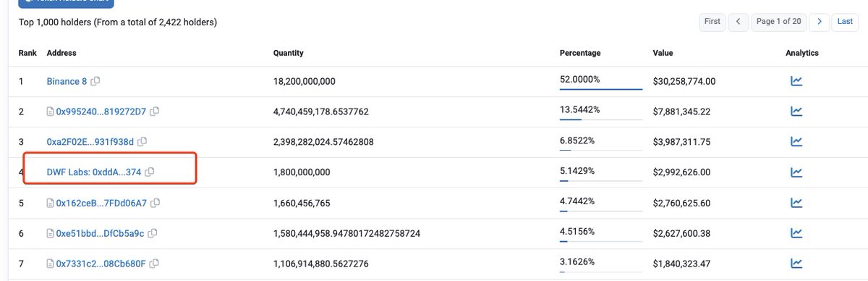Image resolution: width=868 pixels, height=281 pixels.
Task: Open holder address 0x7331c2...08Cb680F
Action: pos(101,264)
